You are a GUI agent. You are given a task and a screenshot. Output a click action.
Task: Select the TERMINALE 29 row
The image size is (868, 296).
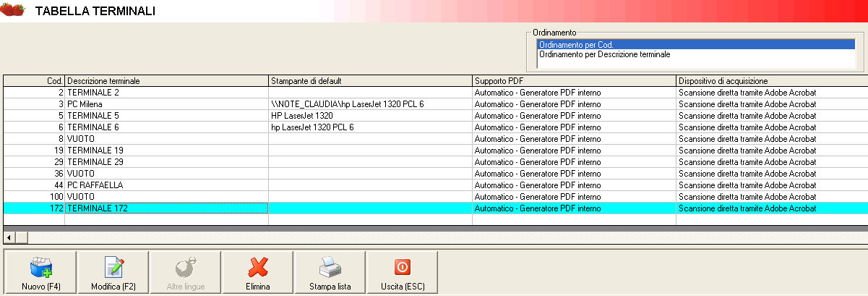[435, 162]
